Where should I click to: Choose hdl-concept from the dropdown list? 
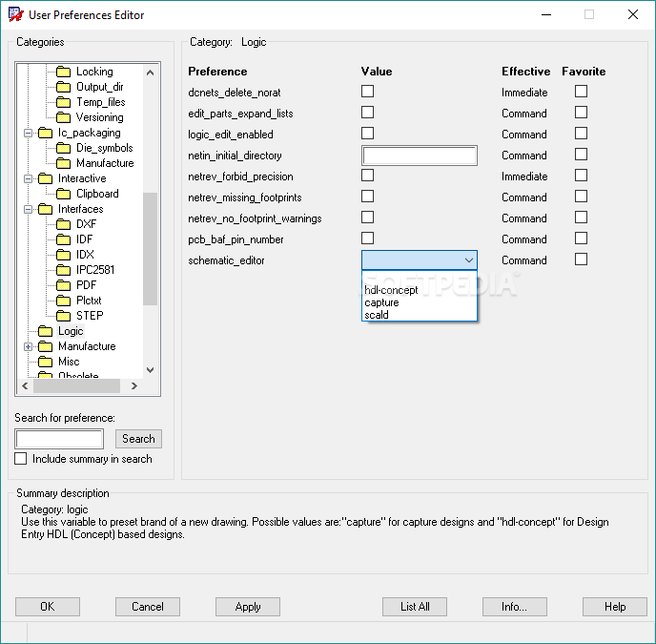pos(391,290)
